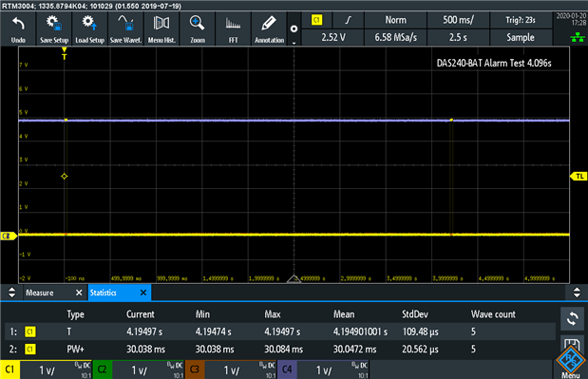Click the Mean value 4.194901001 s
Image resolution: width=588 pixels, height=379 pixels.
click(360, 332)
